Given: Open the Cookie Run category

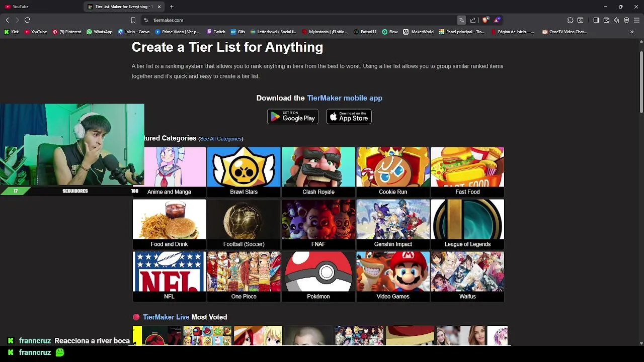Looking at the screenshot, I should (x=393, y=172).
